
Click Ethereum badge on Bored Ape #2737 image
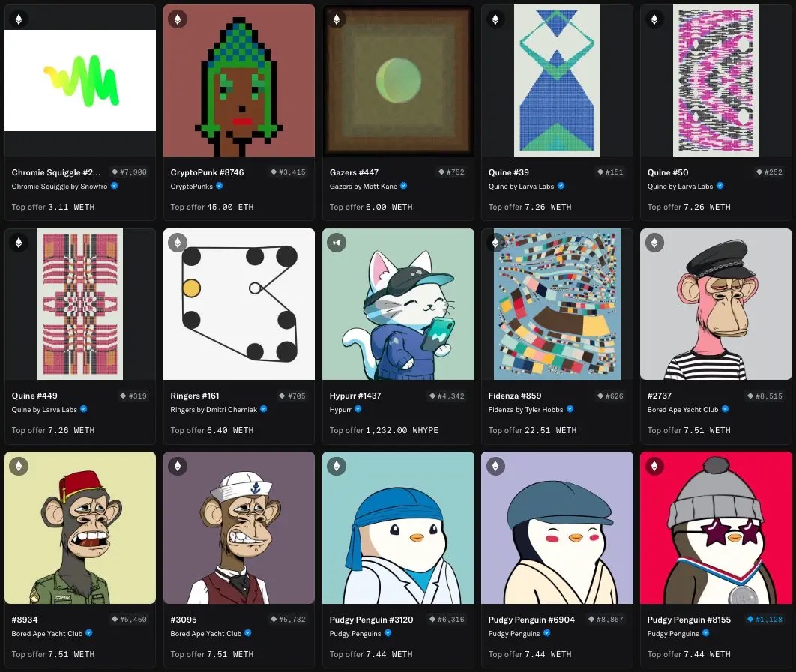pos(654,243)
